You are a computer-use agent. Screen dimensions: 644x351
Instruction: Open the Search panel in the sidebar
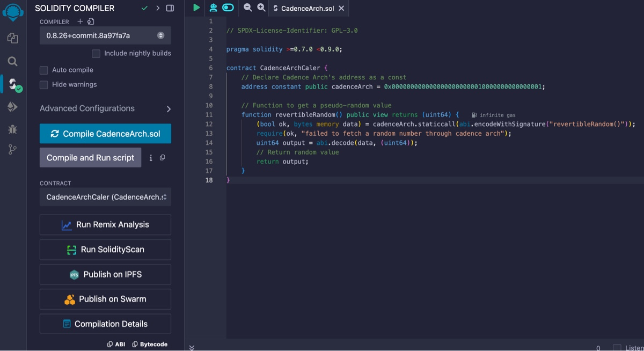pos(12,61)
